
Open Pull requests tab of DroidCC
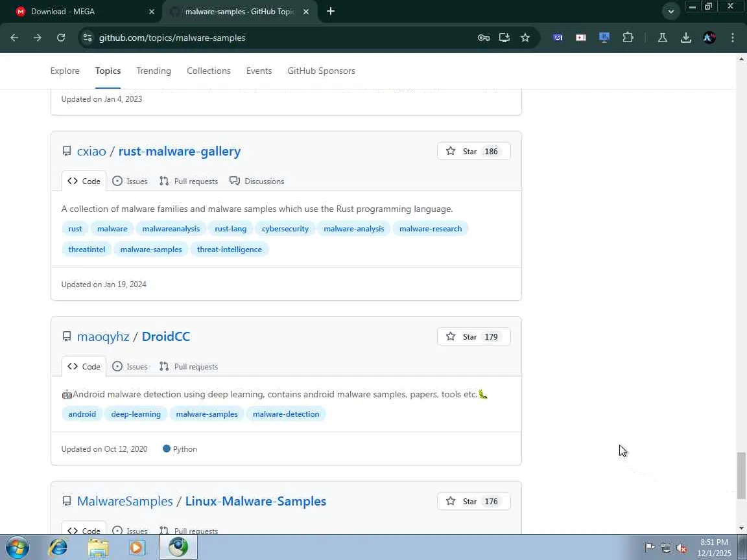189,367
